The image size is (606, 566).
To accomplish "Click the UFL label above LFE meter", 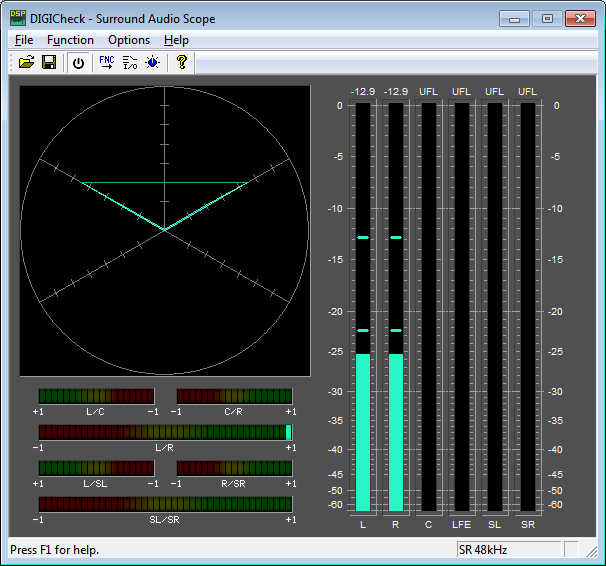I will 462,92.
